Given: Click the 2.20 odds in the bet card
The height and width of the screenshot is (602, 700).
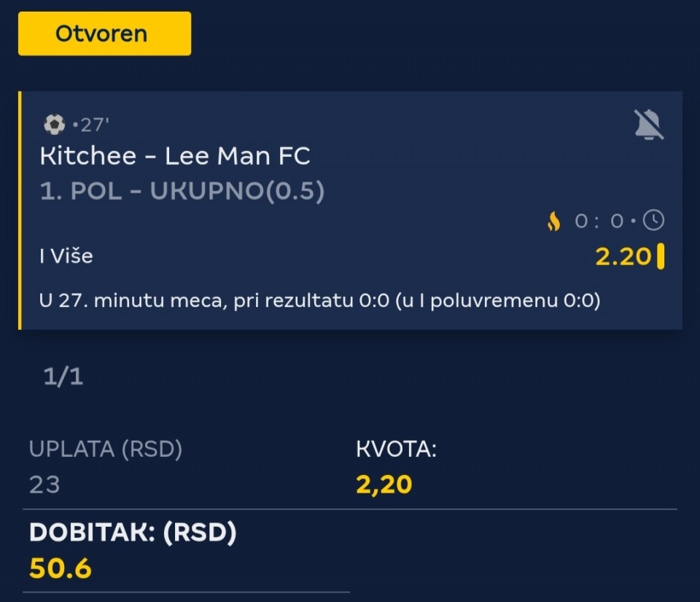Looking at the screenshot, I should (622, 257).
